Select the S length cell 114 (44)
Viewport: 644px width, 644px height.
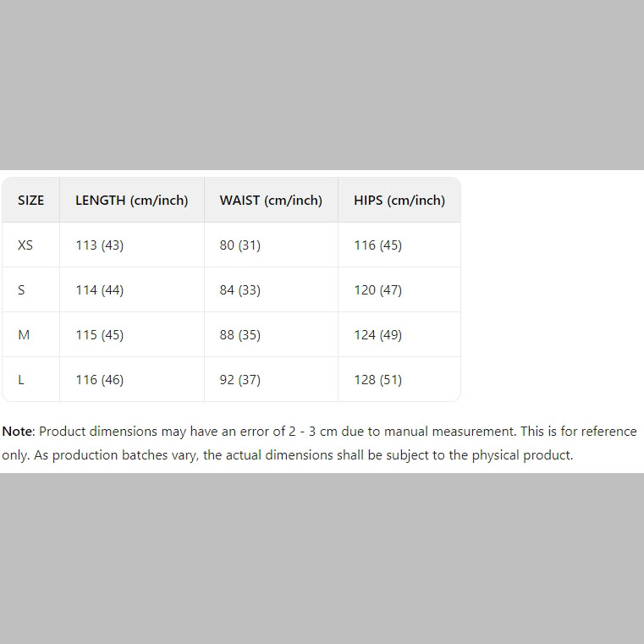99,290
